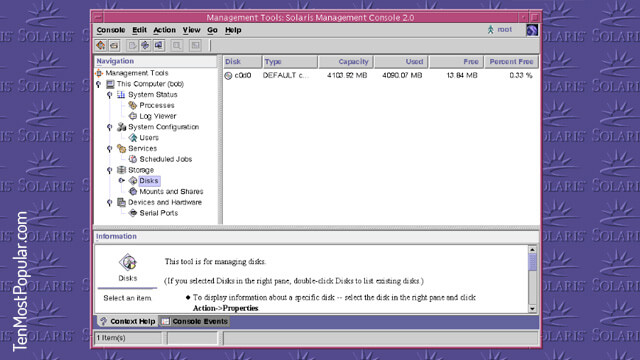Click the Users person icon
The width and height of the screenshot is (640, 360).
[x=133, y=138]
